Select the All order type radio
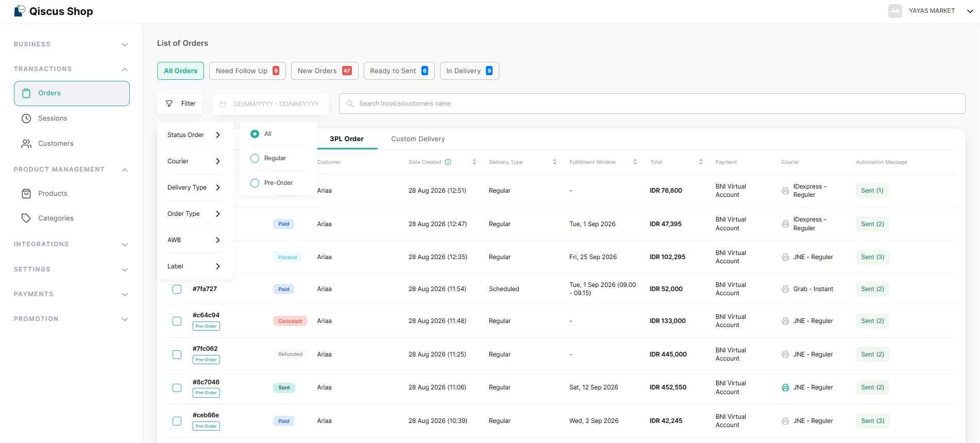 255,134
